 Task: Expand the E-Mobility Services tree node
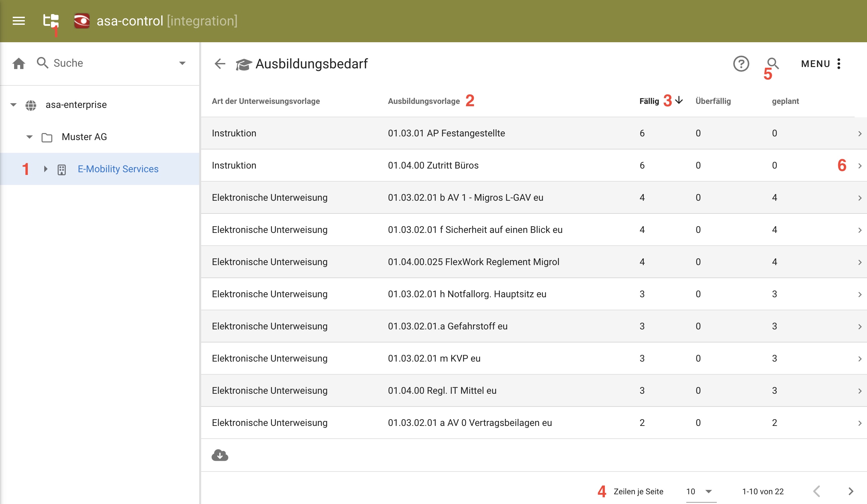pos(45,169)
